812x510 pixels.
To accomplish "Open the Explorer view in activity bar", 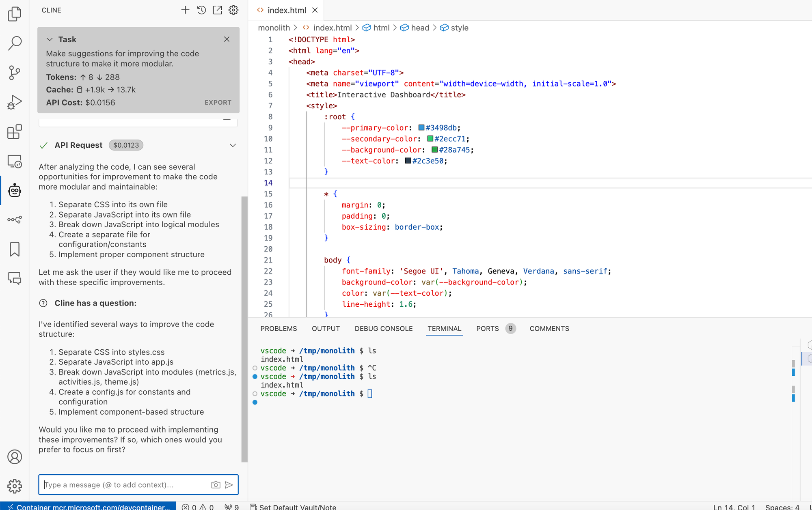I will (15, 14).
